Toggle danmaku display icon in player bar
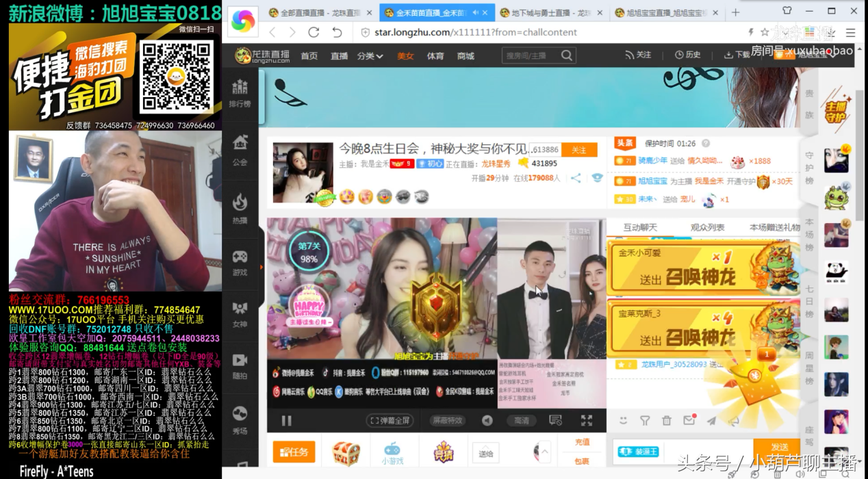This screenshot has height=479, width=868. tap(555, 420)
